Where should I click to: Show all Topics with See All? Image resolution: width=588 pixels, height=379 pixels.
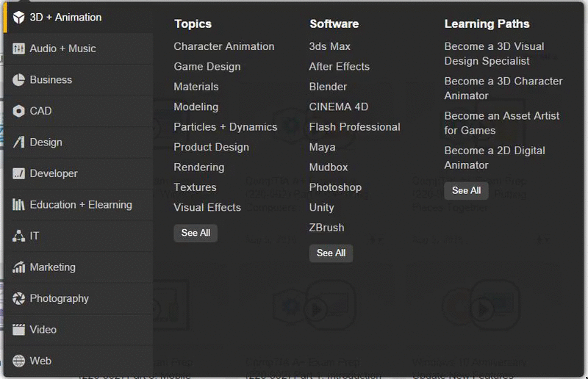pyautogui.click(x=196, y=233)
